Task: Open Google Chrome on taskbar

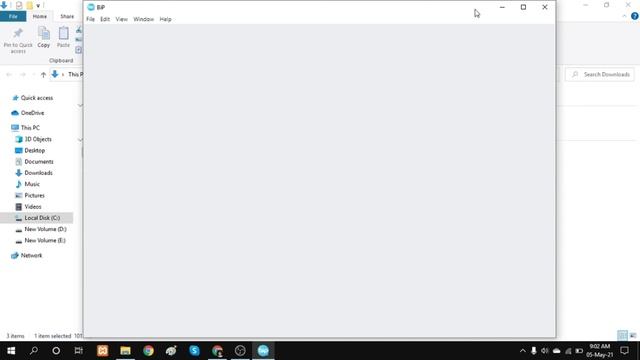Action: click(148, 351)
